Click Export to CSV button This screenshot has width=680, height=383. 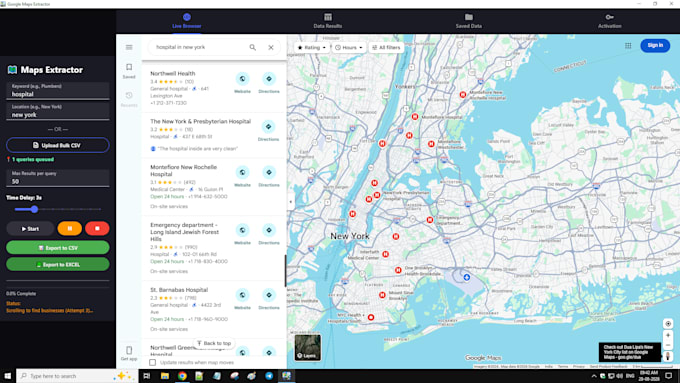(58, 248)
